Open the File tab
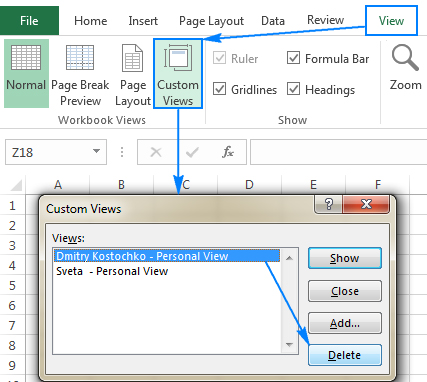The width and height of the screenshot is (427, 382). point(29,21)
